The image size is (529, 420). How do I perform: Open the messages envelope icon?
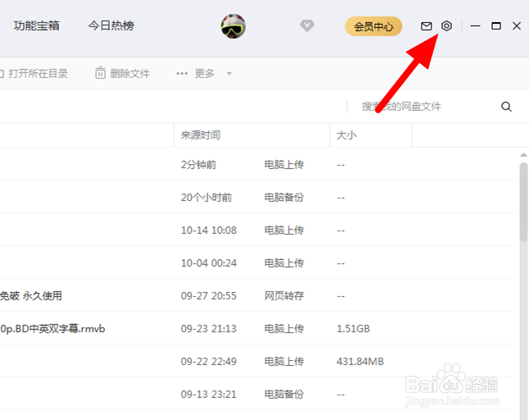[426, 26]
